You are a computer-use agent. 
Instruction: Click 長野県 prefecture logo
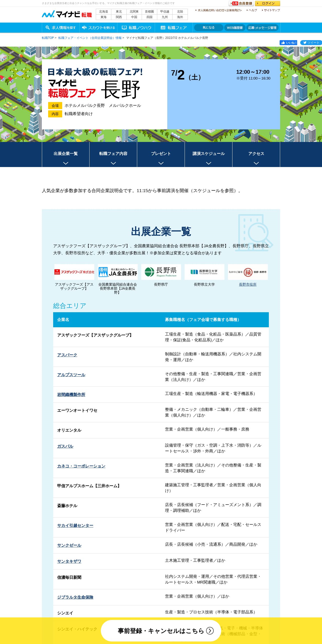(x=161, y=272)
